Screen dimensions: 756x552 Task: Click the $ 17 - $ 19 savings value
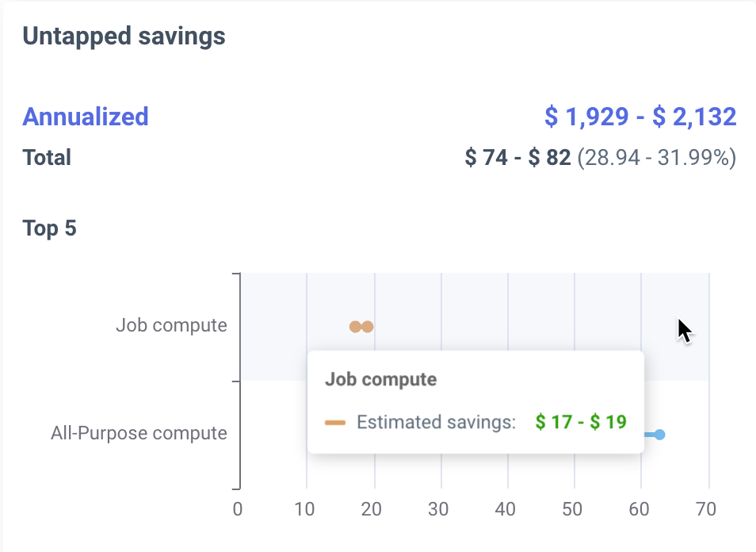pyautogui.click(x=582, y=422)
